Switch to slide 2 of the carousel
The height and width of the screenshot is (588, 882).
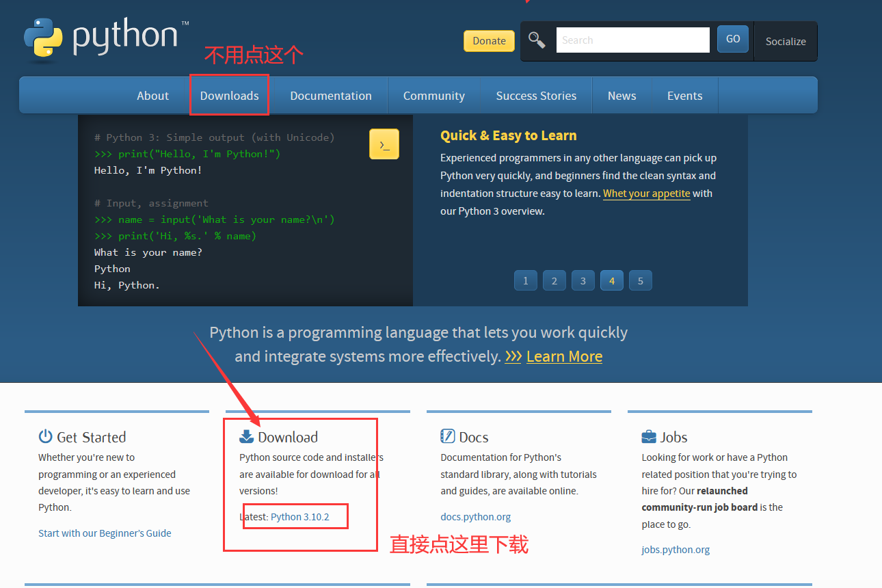click(554, 280)
